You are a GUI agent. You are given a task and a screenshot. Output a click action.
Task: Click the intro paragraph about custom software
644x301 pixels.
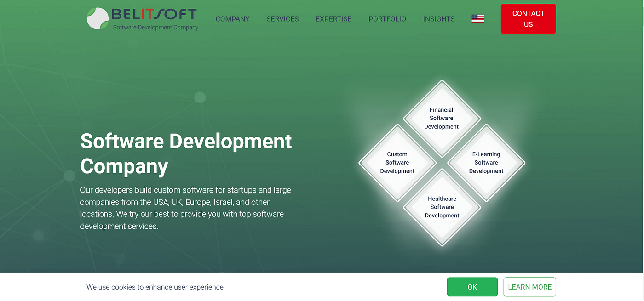(185, 208)
